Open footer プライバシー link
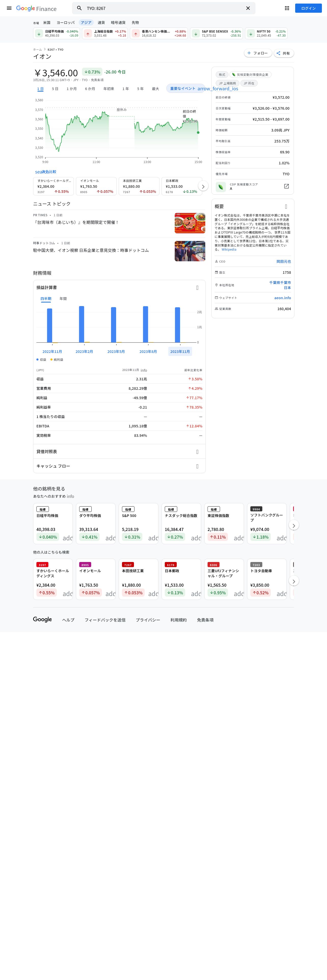 coord(148,620)
